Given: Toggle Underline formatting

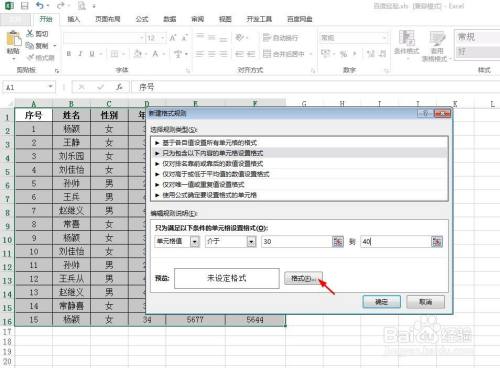Looking at the screenshot, I should [92, 54].
